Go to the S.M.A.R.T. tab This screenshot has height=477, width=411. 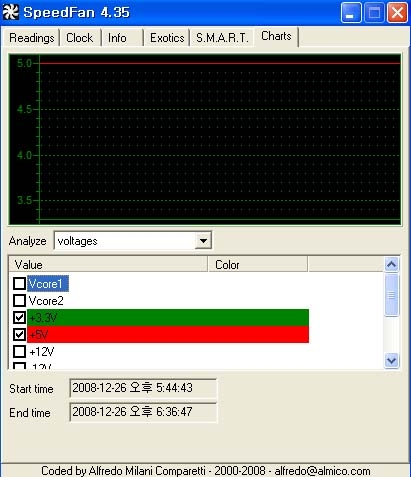coord(222,38)
